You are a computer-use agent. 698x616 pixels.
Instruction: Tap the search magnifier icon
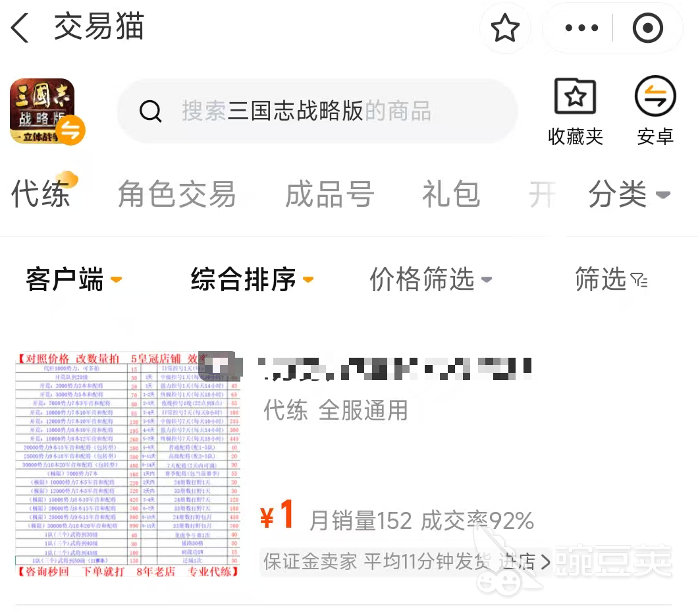tap(150, 111)
